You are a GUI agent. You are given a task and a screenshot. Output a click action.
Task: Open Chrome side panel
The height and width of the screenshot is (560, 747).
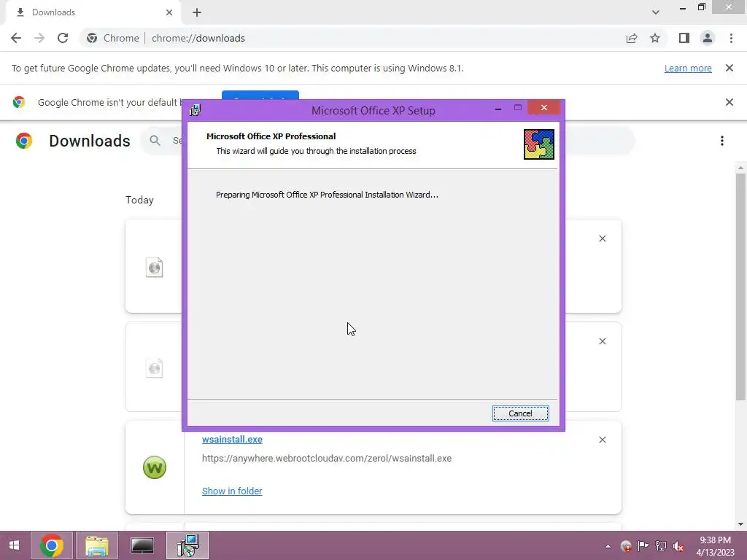(x=684, y=38)
